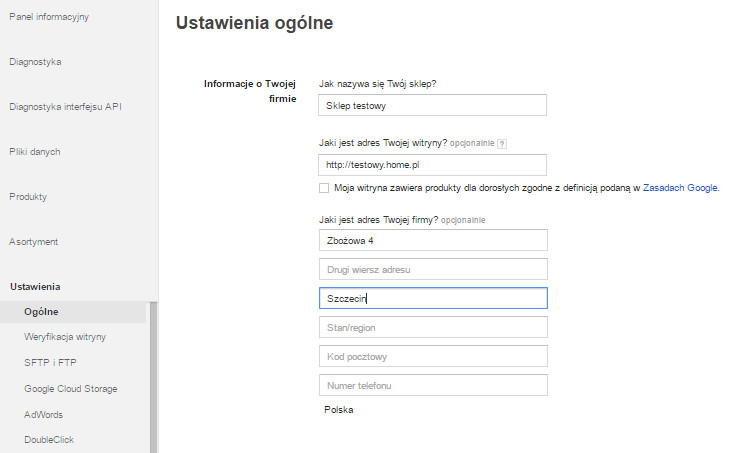The image size is (741, 453).
Task: Click the Kod pocztowy input field
Action: pos(433,357)
